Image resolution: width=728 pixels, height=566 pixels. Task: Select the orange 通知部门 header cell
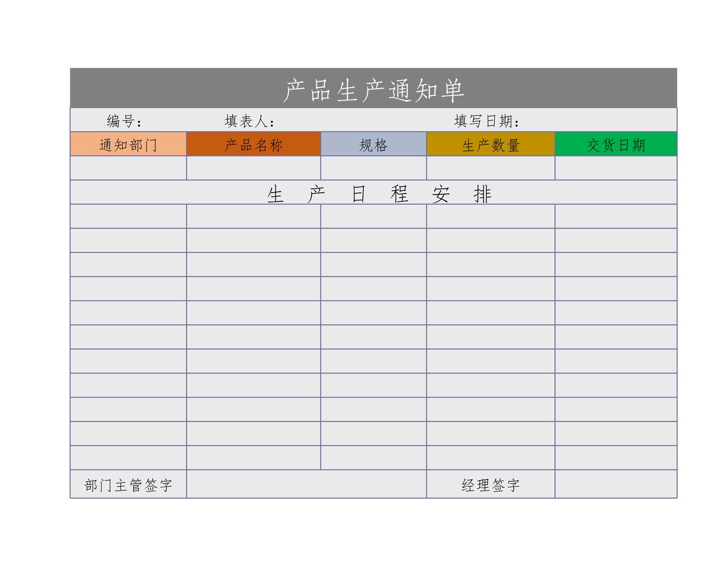pos(128,144)
